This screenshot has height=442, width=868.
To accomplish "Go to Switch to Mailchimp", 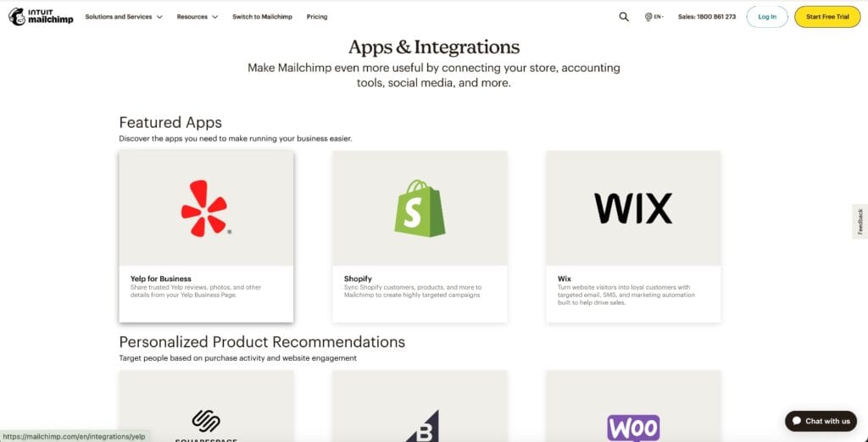I will tap(263, 17).
